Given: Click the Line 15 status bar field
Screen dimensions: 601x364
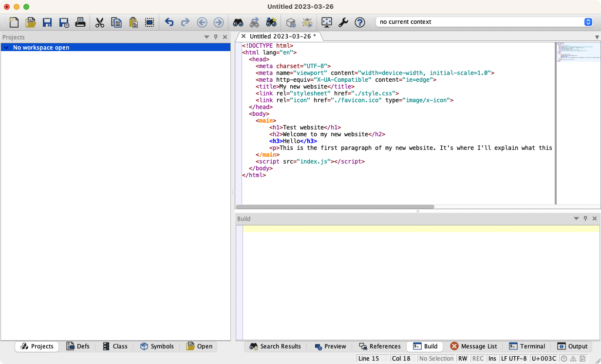Looking at the screenshot, I should pos(373,359).
